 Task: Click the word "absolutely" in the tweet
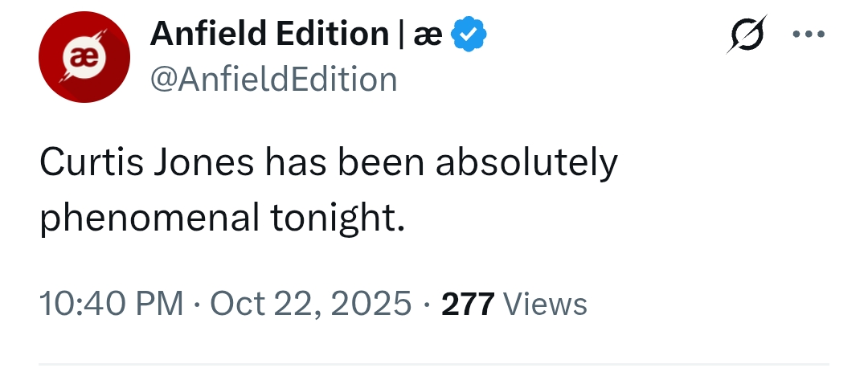(x=527, y=165)
